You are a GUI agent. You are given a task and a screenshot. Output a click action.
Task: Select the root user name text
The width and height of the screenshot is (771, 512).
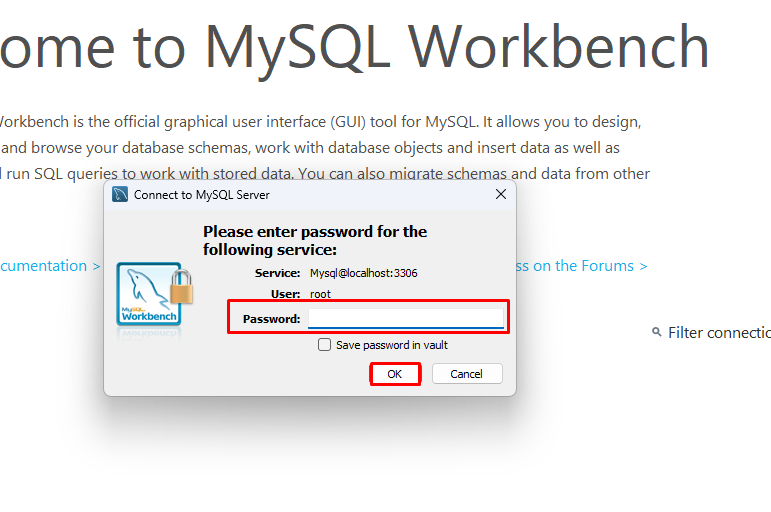click(x=320, y=294)
